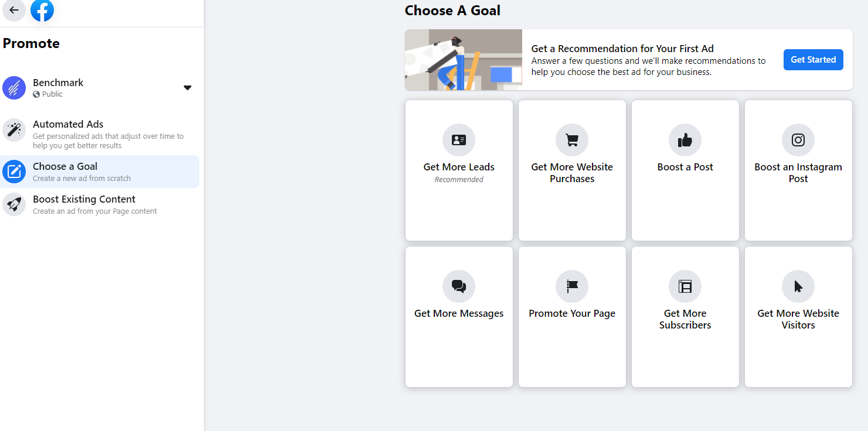This screenshot has height=431, width=868.
Task: Click the flag Promote Your Page icon
Action: tap(572, 286)
